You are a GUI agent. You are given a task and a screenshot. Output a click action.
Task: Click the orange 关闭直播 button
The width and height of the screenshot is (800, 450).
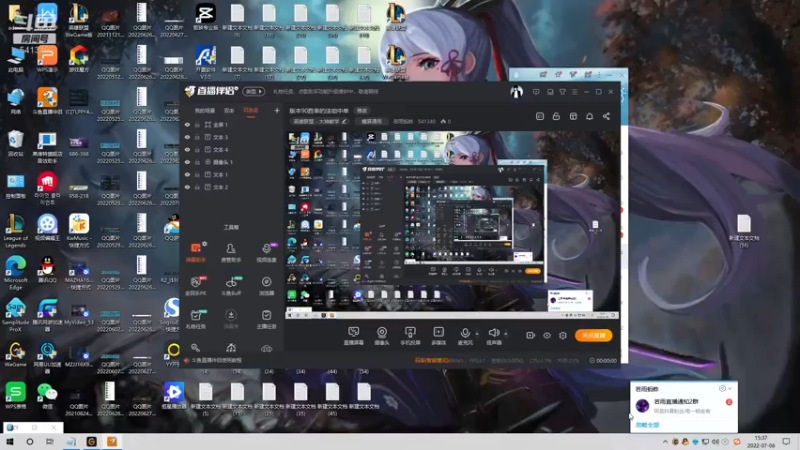593,335
